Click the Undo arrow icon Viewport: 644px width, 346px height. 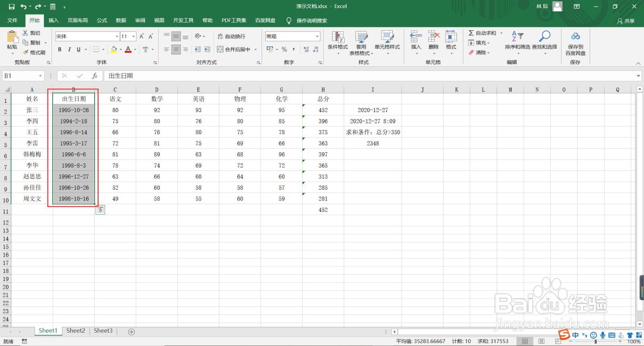(23, 6)
